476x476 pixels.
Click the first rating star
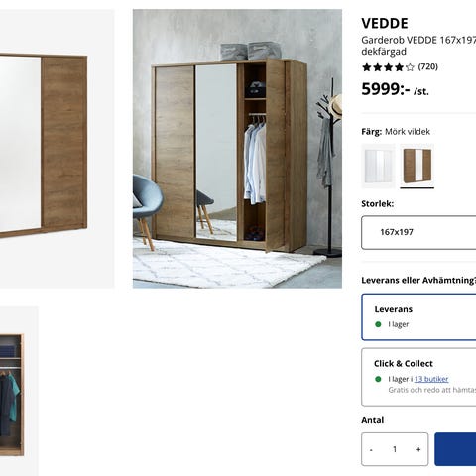click(x=367, y=67)
